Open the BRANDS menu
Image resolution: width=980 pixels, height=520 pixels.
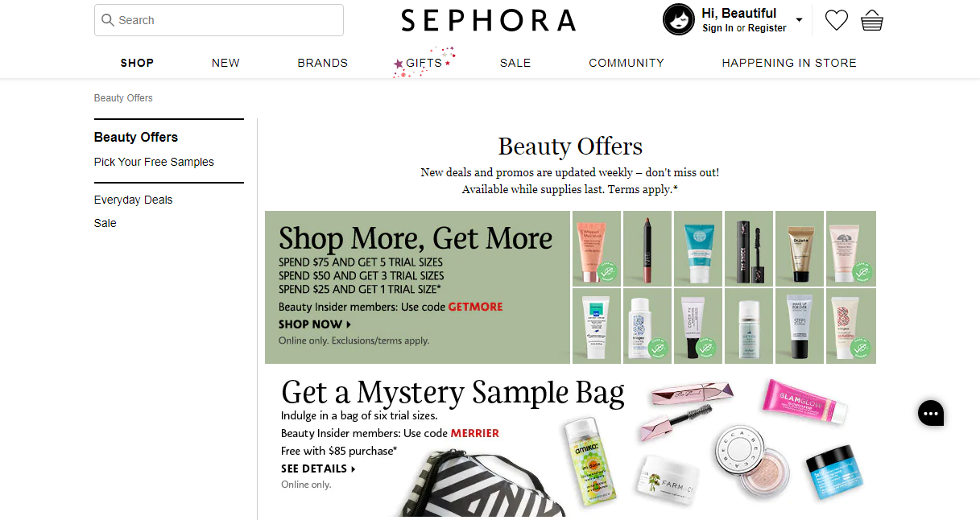pyautogui.click(x=323, y=63)
